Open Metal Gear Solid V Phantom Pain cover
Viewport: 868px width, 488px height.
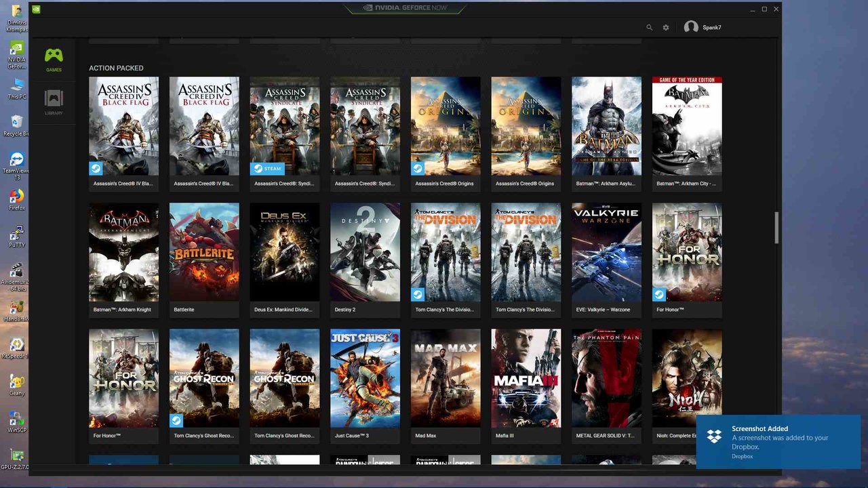[606, 378]
